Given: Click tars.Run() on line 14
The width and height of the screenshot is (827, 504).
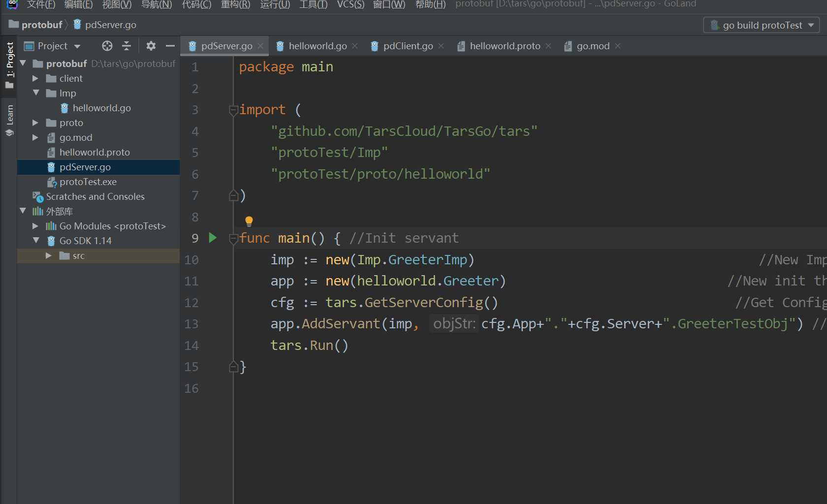Looking at the screenshot, I should [309, 345].
